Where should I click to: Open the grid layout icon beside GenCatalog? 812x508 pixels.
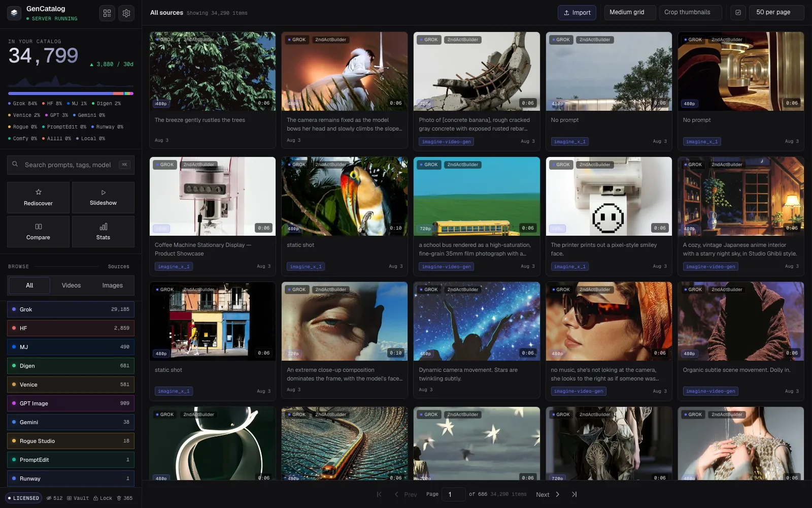(107, 13)
